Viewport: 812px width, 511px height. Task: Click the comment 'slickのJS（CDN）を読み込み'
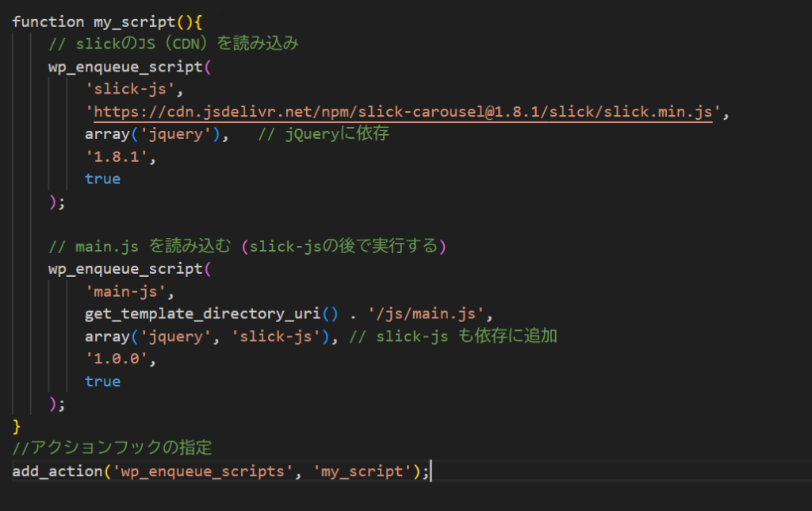[174, 44]
